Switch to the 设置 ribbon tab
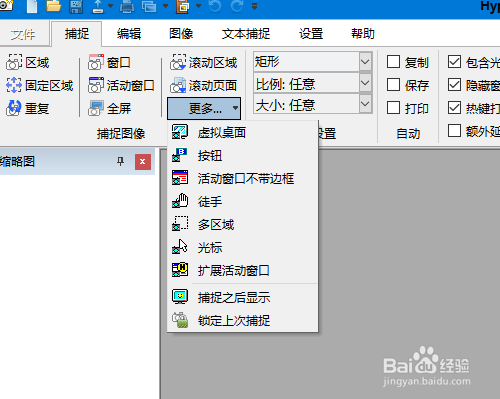This screenshot has height=399, width=500. 311,34
